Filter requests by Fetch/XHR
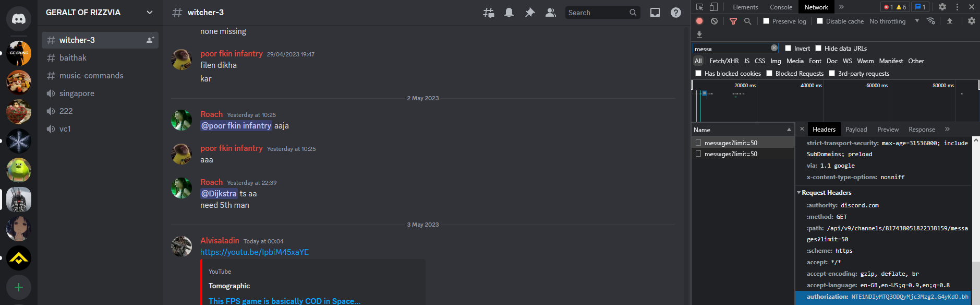 (724, 61)
